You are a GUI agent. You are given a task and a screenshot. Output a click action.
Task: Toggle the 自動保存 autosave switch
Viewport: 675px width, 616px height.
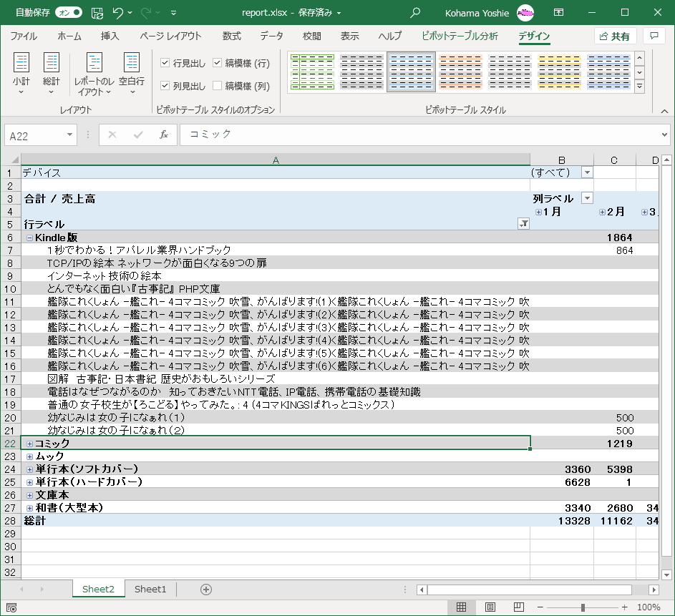coord(69,12)
